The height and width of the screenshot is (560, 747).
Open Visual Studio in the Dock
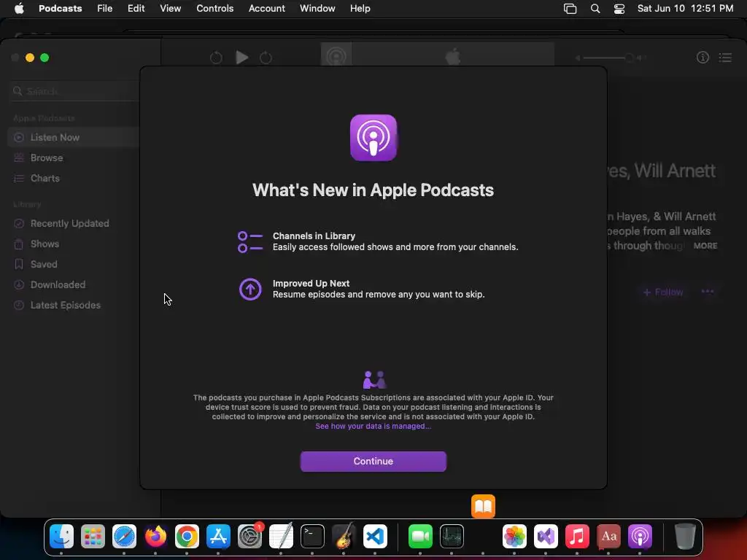(546, 537)
